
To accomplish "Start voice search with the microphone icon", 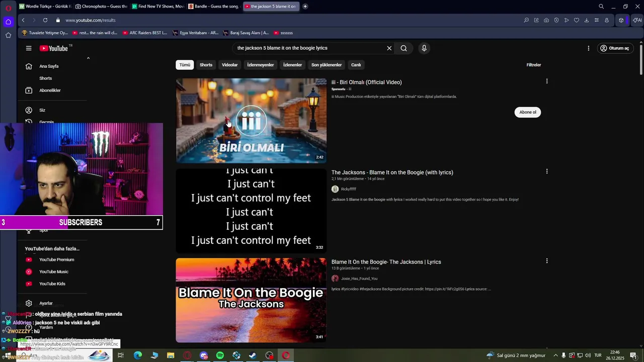I will click(424, 48).
